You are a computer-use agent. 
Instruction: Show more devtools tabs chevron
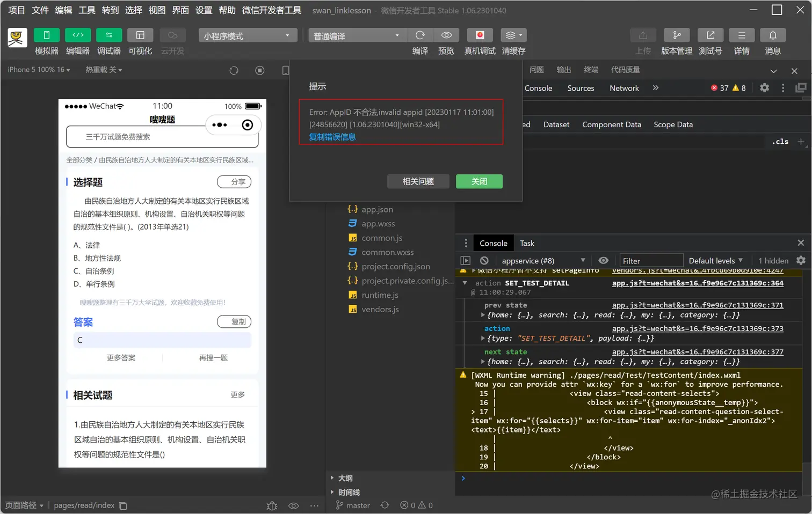click(655, 87)
